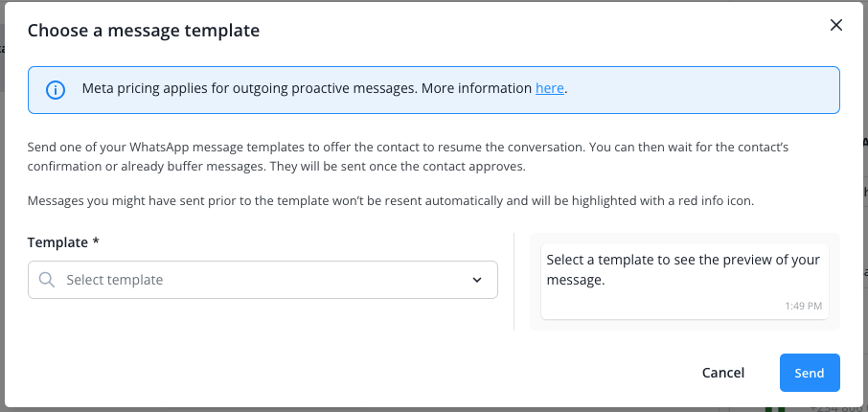868x412 pixels.
Task: Click the divider beside the preview panel
Action: pos(514,282)
